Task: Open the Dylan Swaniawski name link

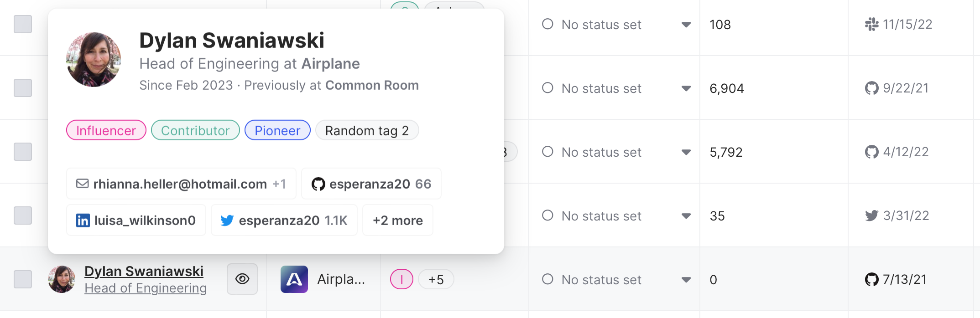Action: (x=144, y=271)
